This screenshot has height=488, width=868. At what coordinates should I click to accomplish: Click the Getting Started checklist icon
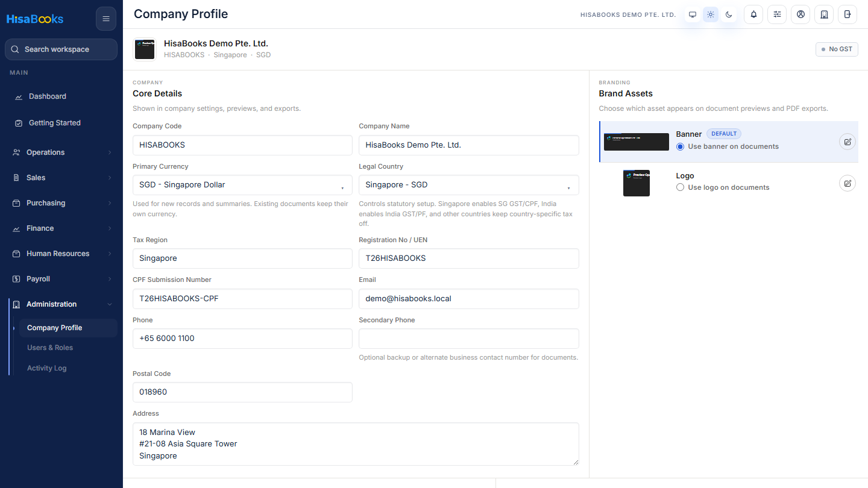pos(19,123)
